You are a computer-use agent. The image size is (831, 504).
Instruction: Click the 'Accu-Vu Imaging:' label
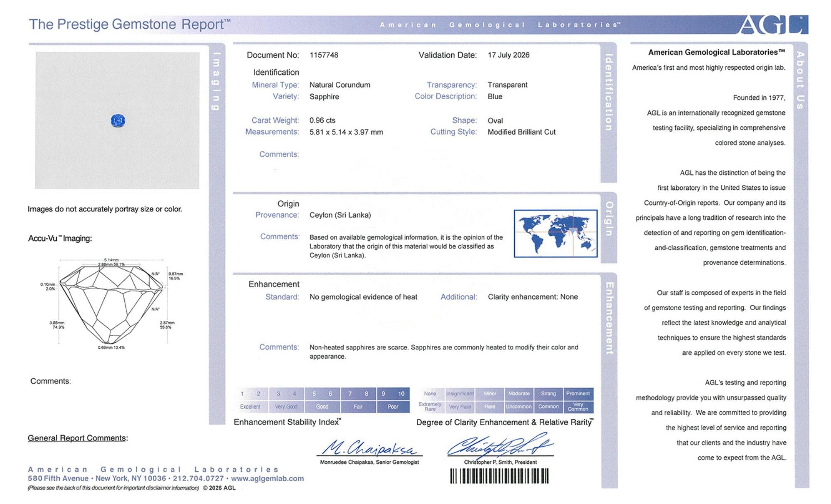[60, 239]
